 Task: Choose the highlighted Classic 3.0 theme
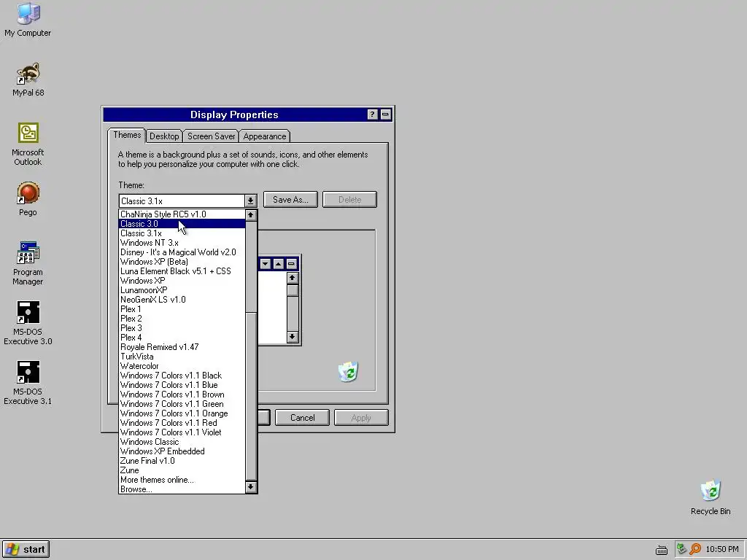(x=182, y=224)
